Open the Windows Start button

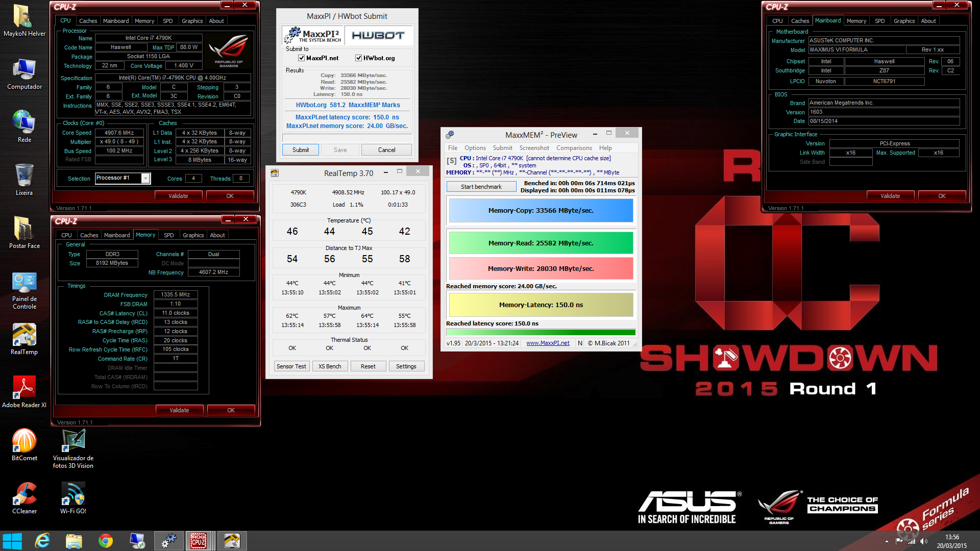12,541
